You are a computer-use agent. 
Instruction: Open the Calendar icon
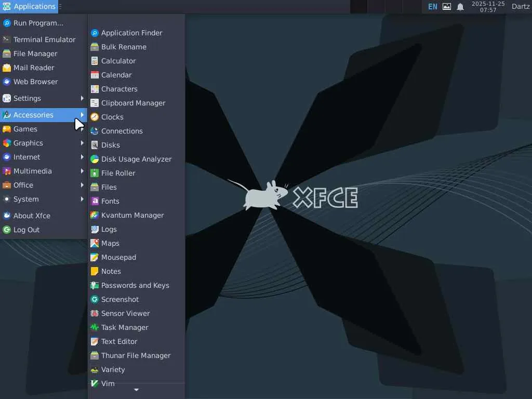[95, 75]
